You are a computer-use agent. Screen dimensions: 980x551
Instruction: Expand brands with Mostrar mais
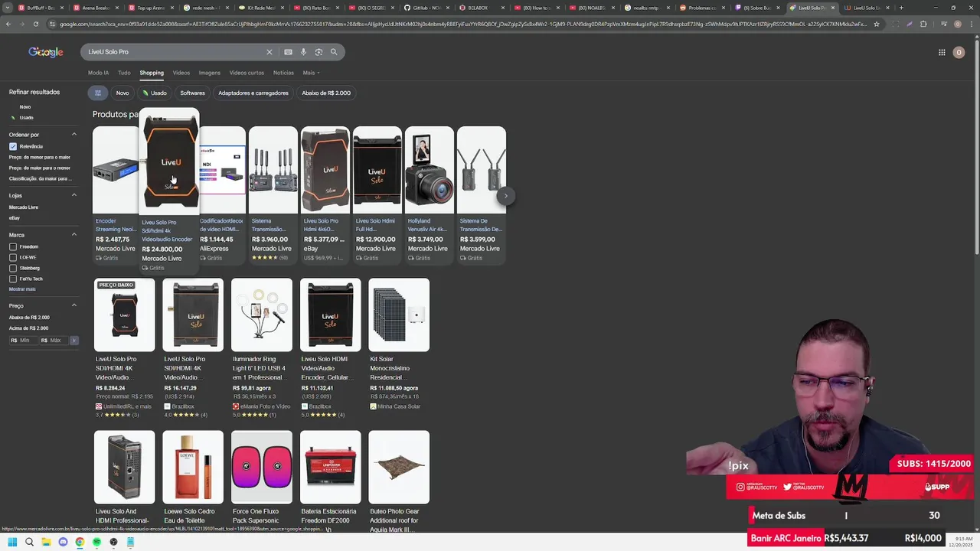click(22, 289)
